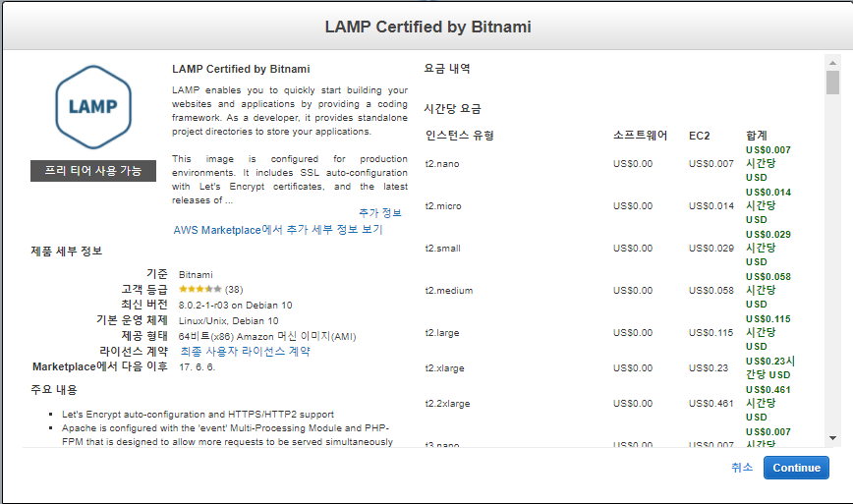This screenshot has width=853, height=504.
Task: Click the t2.small total US$0.029 시간당
Action: click(x=768, y=249)
